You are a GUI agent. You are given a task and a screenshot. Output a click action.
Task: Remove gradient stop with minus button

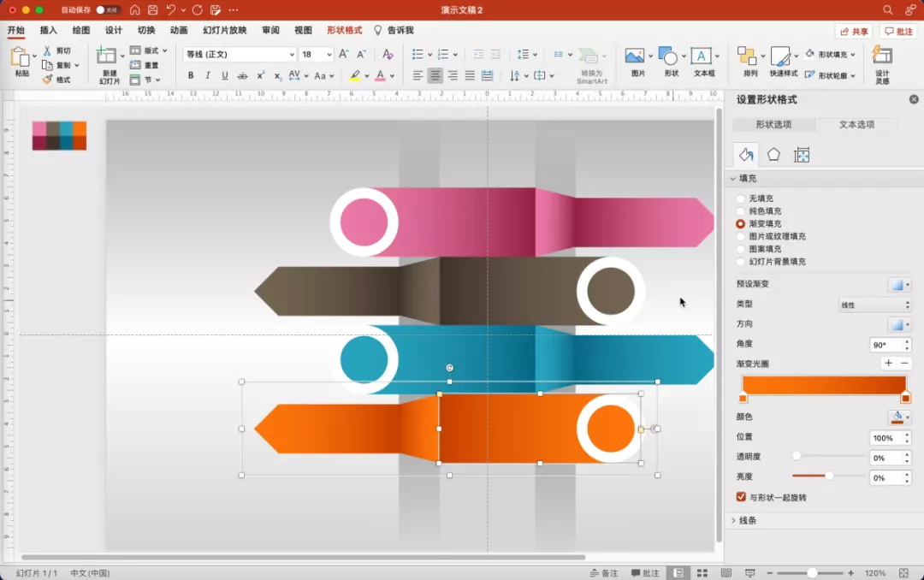(x=904, y=363)
